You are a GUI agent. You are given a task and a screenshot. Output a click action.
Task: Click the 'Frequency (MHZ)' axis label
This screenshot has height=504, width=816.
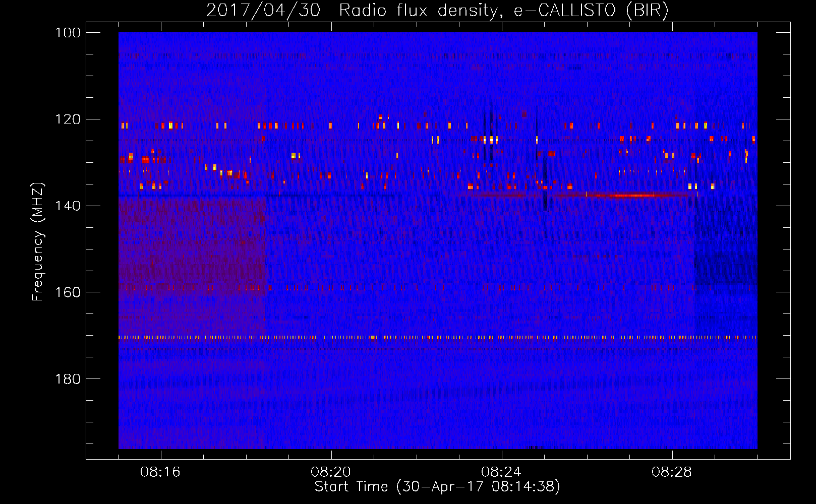38,241
